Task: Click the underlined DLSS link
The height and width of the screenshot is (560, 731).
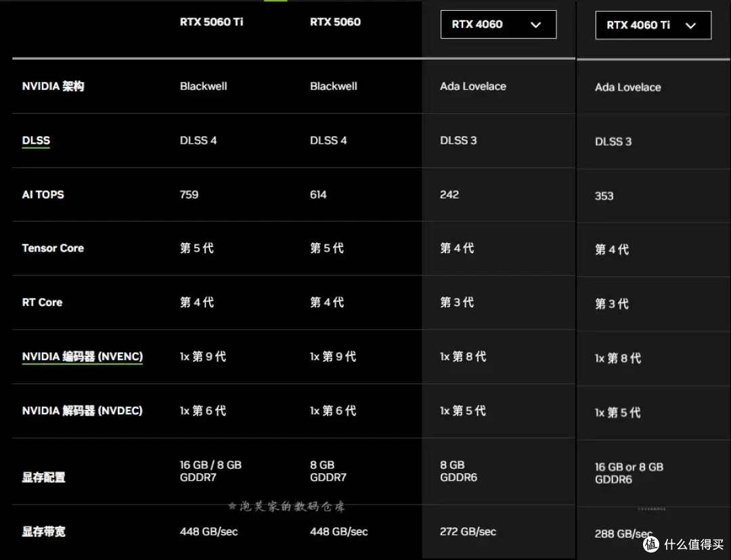Action: coord(36,140)
